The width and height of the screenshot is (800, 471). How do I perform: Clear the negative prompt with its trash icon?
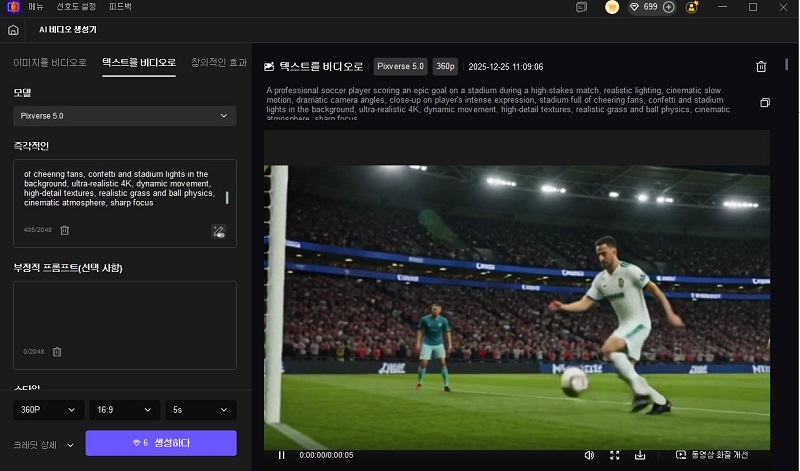(x=57, y=351)
